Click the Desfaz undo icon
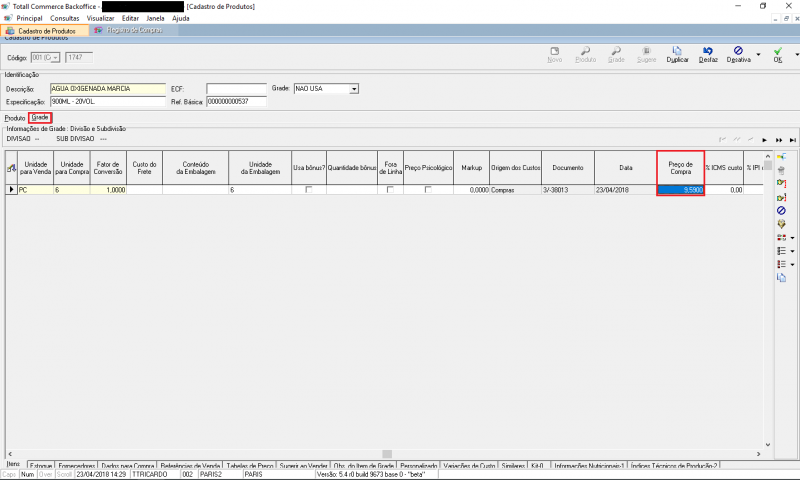 (707, 53)
